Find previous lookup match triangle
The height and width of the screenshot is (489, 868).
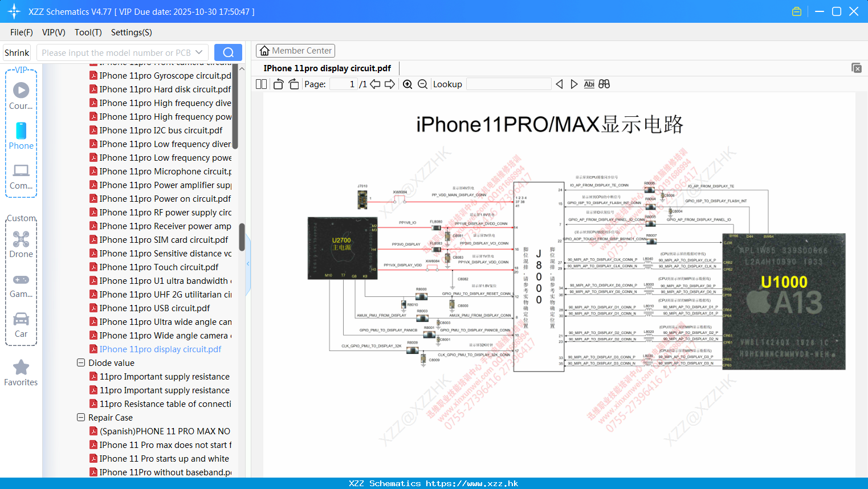click(x=559, y=84)
